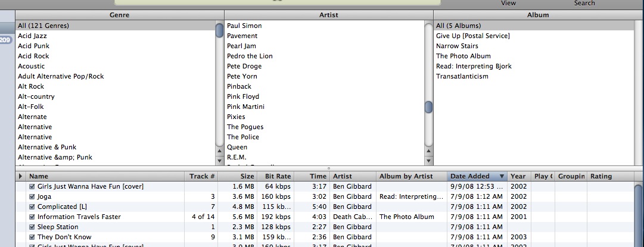Select All (5 Albums) in Album list
644x247 pixels.
[534, 26]
